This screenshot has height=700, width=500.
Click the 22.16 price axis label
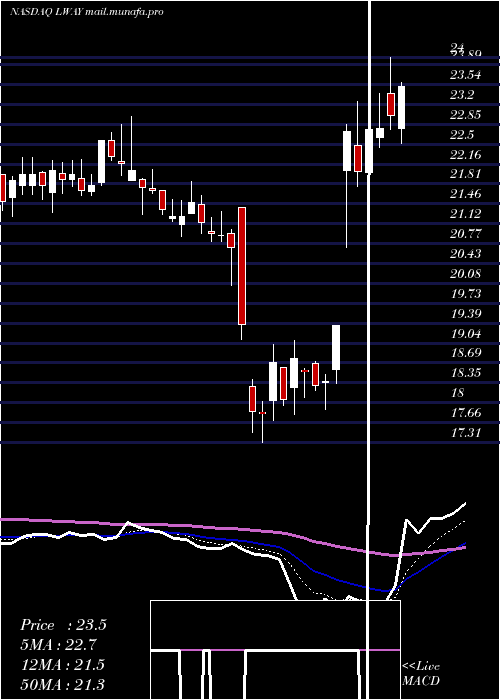pyautogui.click(x=466, y=155)
